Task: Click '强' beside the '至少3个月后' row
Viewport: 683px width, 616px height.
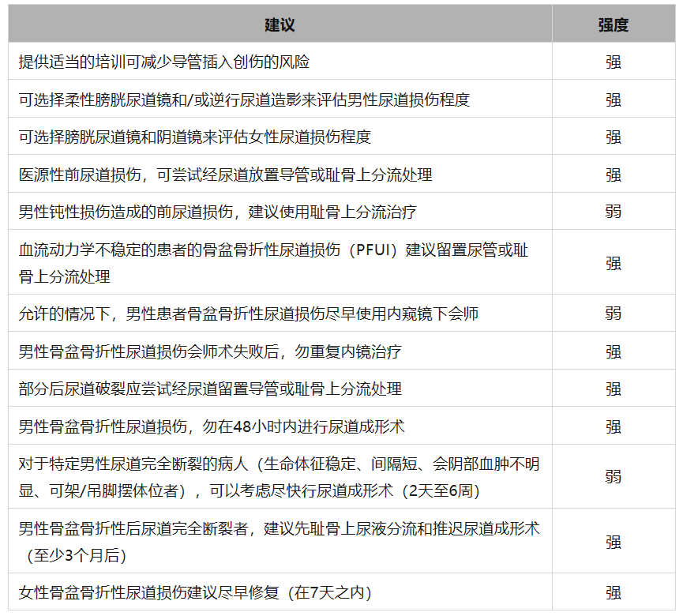Action: (x=614, y=542)
